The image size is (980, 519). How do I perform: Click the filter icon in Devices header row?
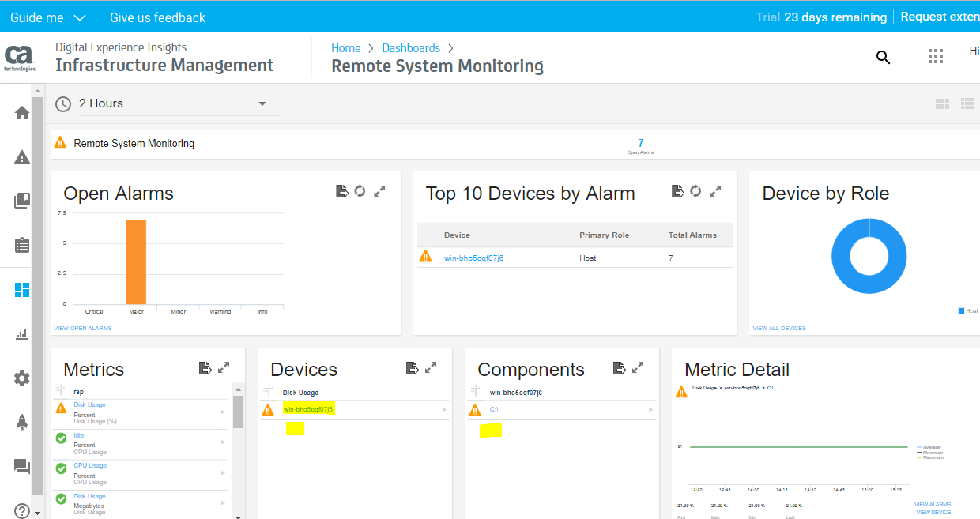pyautogui.click(x=268, y=391)
